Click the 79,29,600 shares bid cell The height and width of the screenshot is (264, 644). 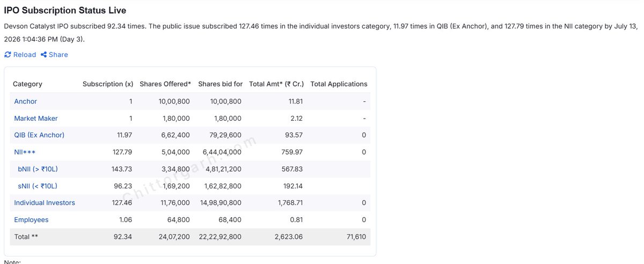(226, 135)
